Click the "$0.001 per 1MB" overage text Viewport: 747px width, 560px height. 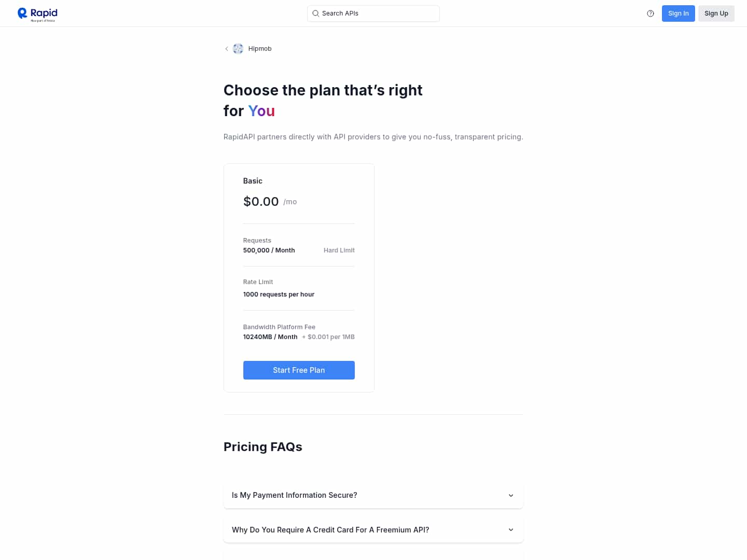[x=331, y=337]
